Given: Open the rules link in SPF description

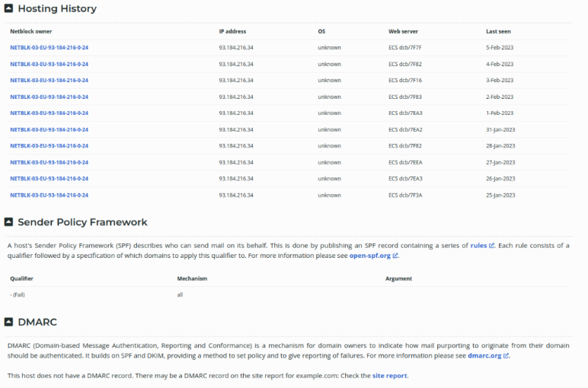Looking at the screenshot, I should (x=478, y=246).
